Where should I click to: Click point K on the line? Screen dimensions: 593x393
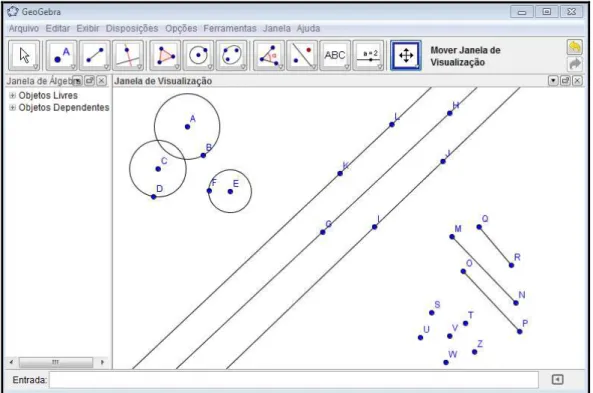tap(340, 174)
